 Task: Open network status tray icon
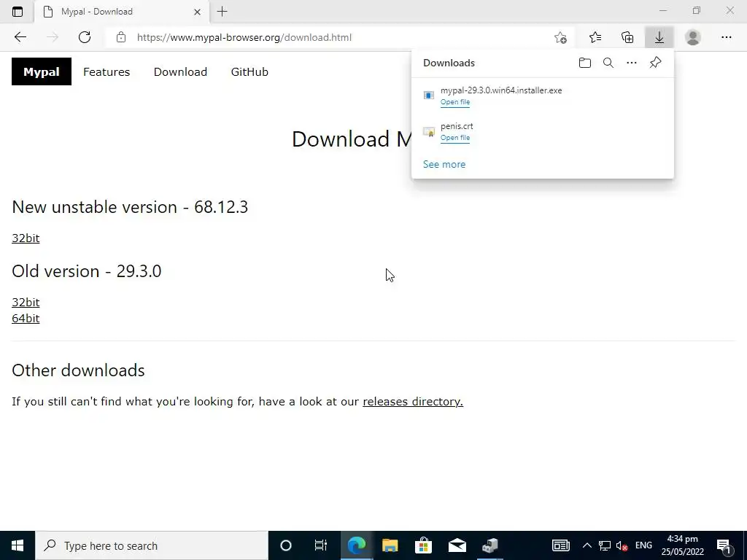(605, 545)
